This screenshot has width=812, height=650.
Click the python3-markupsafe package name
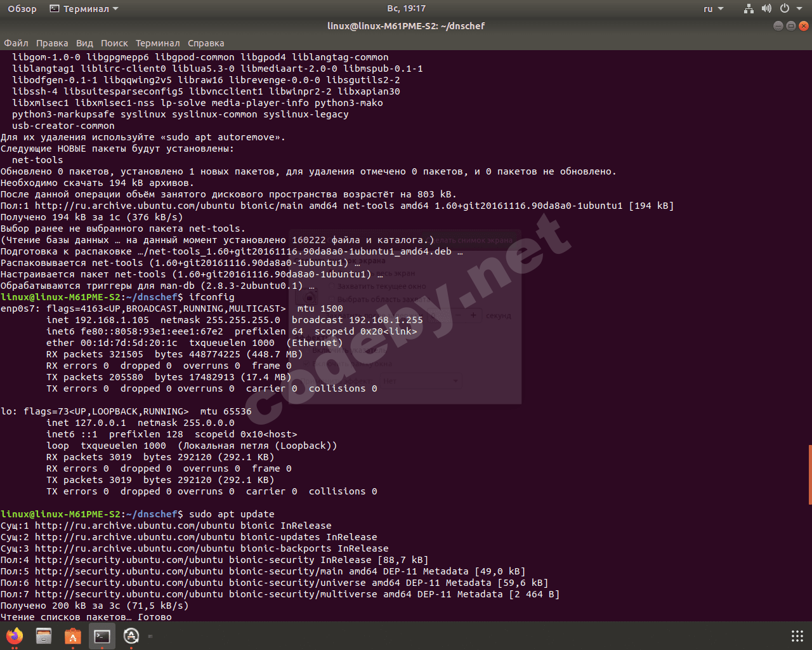click(x=63, y=114)
